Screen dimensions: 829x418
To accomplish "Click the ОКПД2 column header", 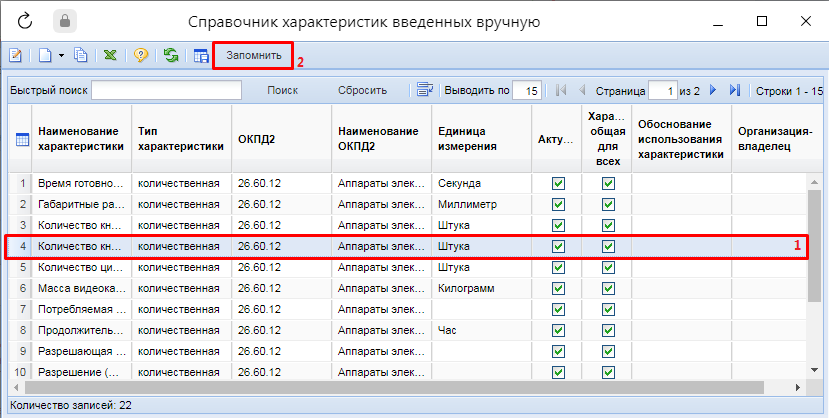I will 280,139.
